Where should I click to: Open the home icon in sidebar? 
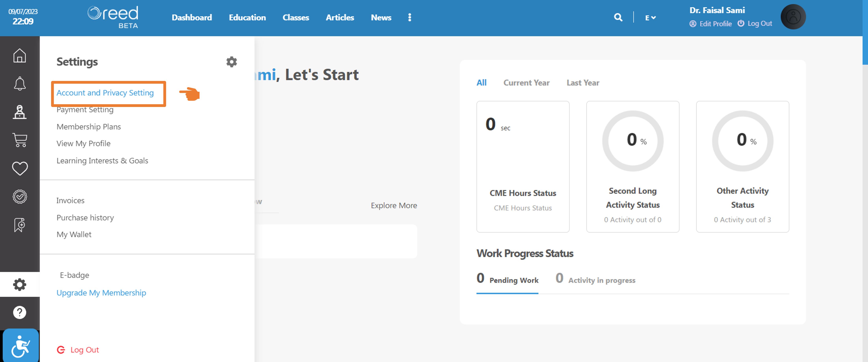coord(20,56)
